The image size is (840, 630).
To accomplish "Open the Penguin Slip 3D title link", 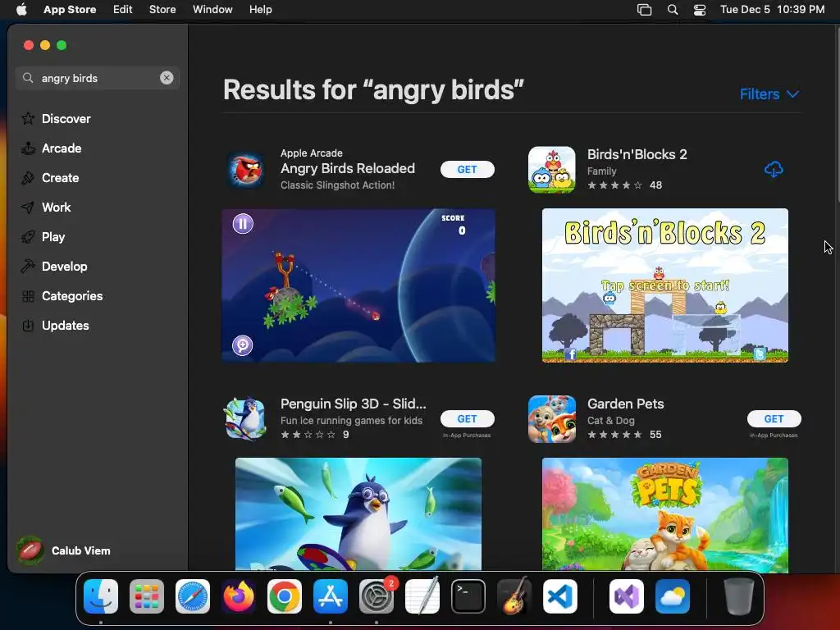I will pos(353,404).
